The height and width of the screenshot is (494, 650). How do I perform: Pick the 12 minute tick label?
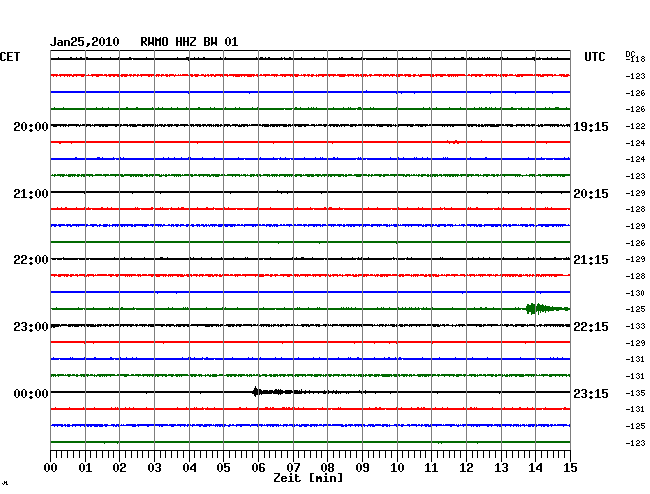pyautogui.click(x=466, y=467)
